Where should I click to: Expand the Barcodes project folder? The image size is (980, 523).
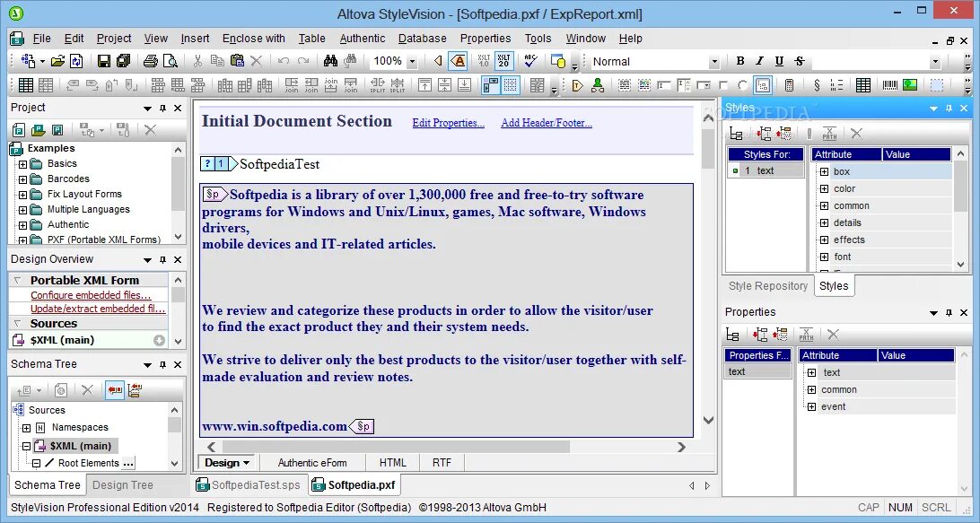click(23, 179)
